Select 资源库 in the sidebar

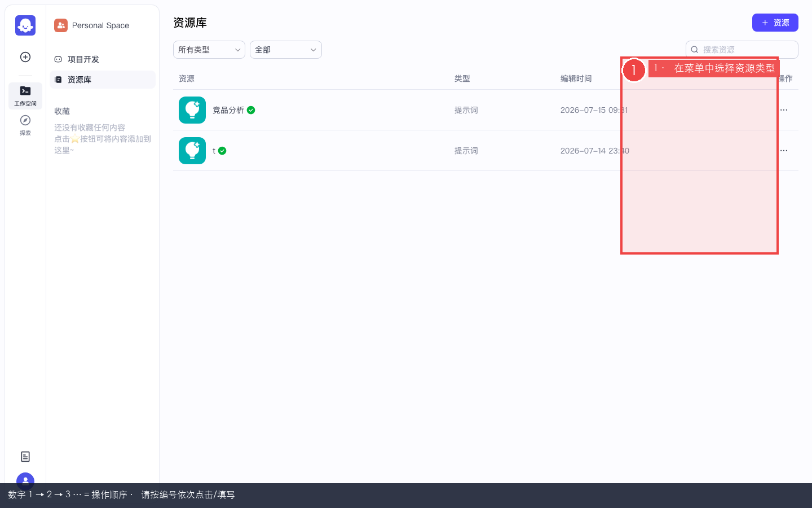(x=103, y=80)
